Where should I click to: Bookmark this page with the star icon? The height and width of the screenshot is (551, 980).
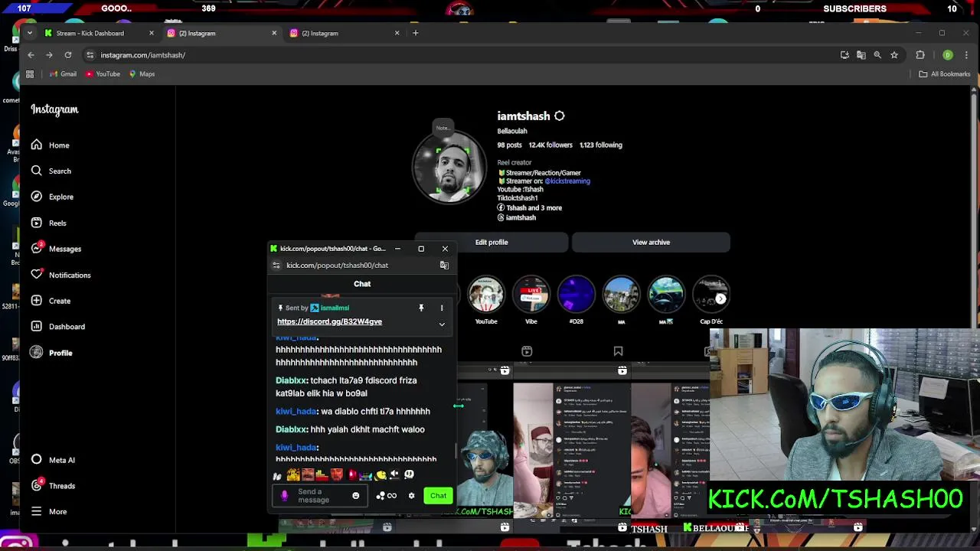pyautogui.click(x=893, y=55)
